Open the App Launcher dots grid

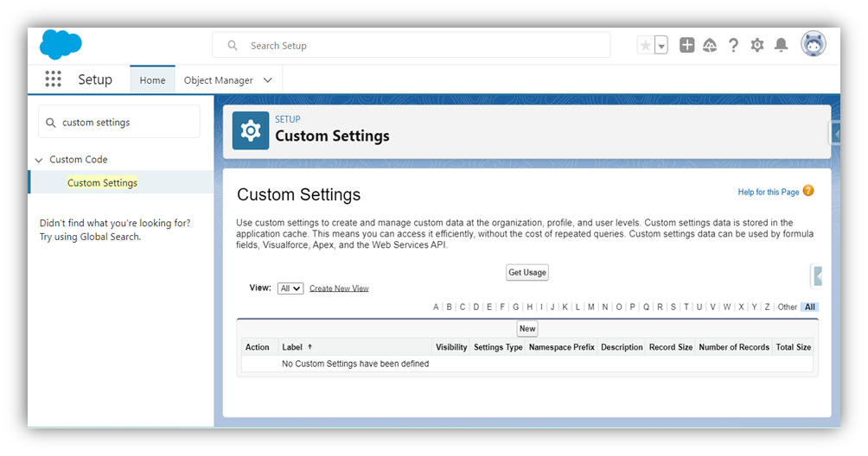[x=53, y=79]
